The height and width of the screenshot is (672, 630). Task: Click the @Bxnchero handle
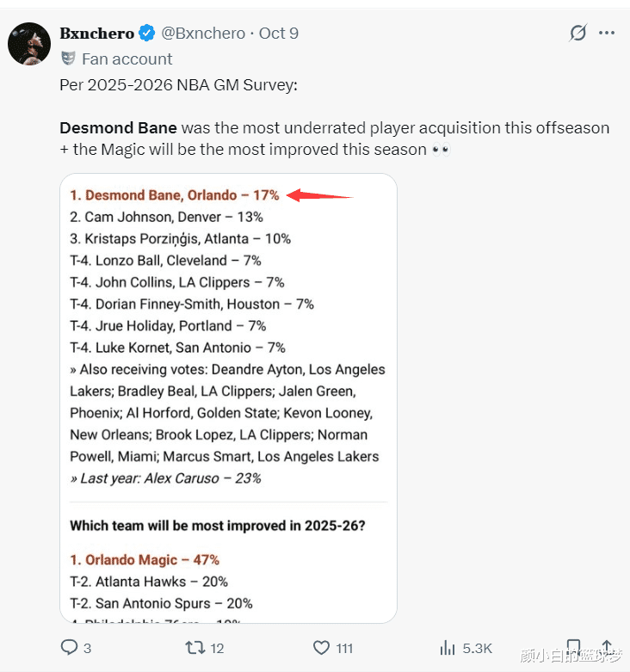coord(203,34)
